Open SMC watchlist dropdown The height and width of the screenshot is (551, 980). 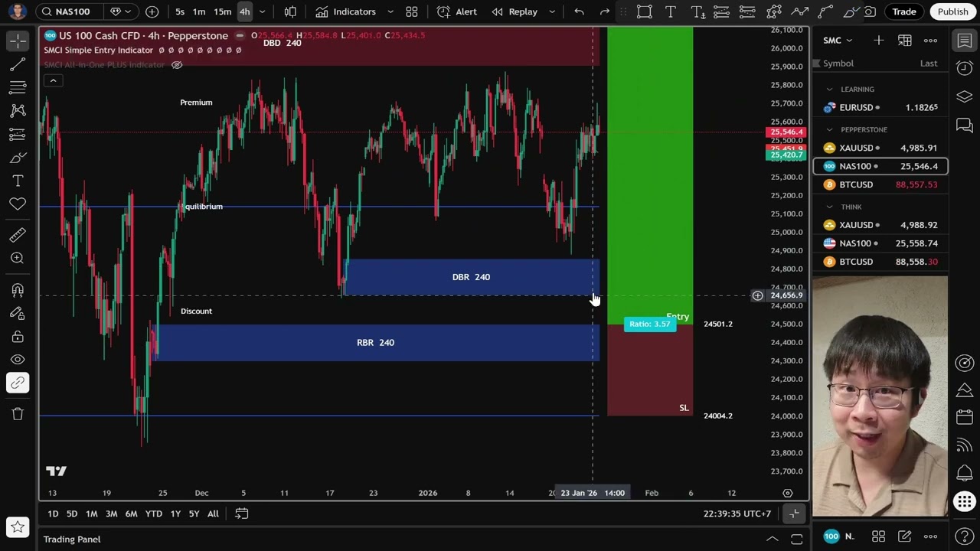point(838,41)
